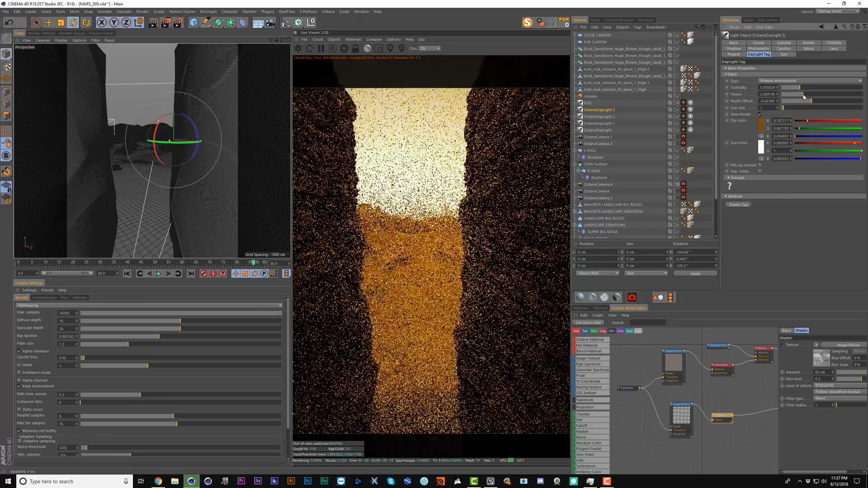Uncheck Keep environment option
This screenshot has height=488, width=868.
(19, 386)
